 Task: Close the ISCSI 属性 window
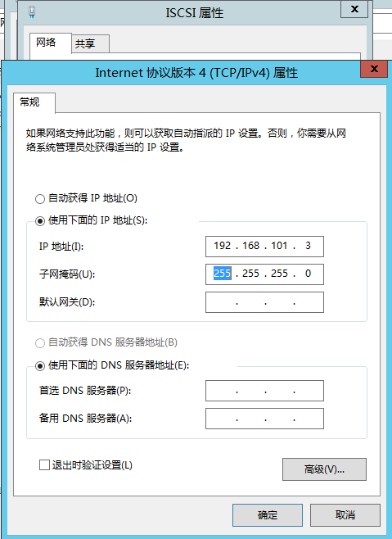click(354, 9)
